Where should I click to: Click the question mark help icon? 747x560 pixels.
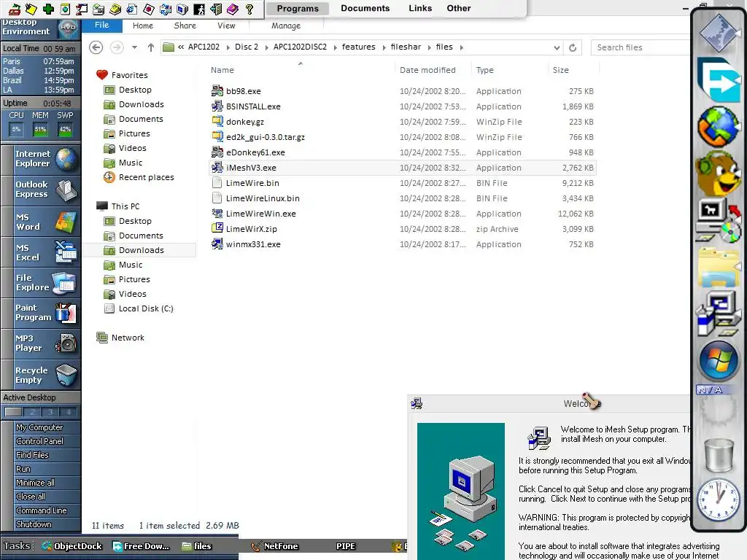click(x=249, y=9)
